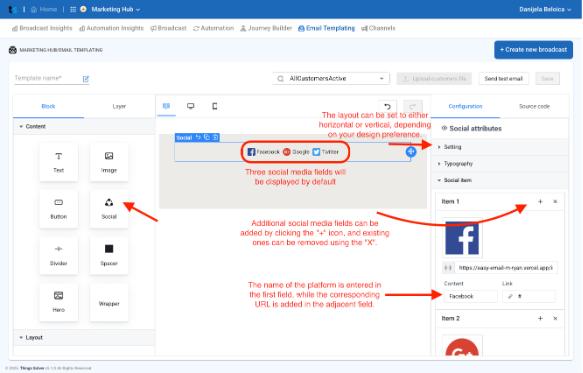Add the Hero content block
Viewport: 583px width, 373px height.
(x=58, y=302)
